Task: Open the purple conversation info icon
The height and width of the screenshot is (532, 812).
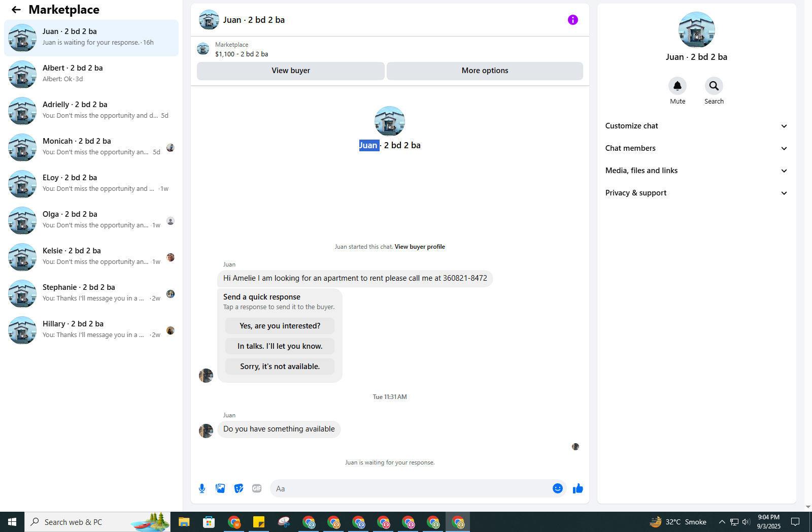Action: click(572, 20)
